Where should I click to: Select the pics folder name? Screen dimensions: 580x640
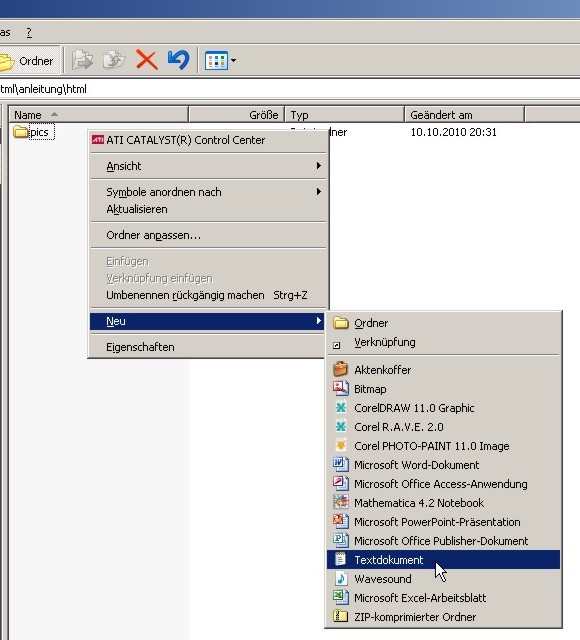[41, 132]
